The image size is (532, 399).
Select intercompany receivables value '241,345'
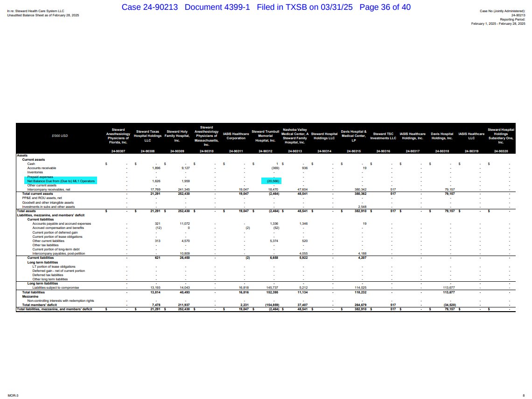pos(184,190)
